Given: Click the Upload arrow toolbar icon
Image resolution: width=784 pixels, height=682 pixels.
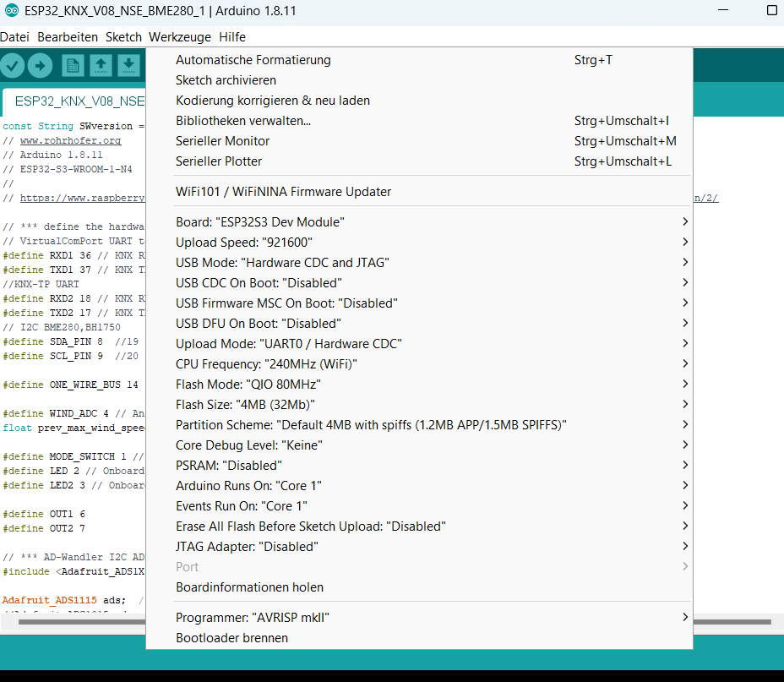Looking at the screenshot, I should pyautogui.click(x=40, y=66).
